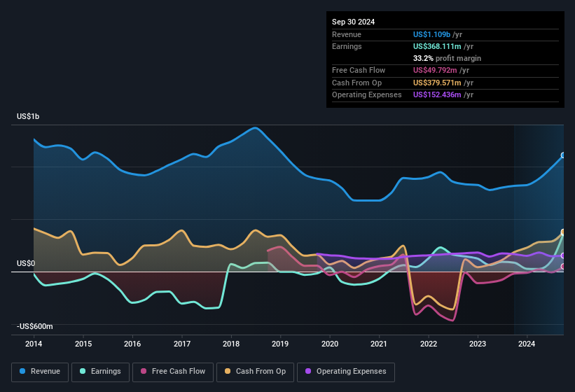Click the purple Operating Expenses endpoint marker
This screenshot has height=392, width=575.
[563, 256]
